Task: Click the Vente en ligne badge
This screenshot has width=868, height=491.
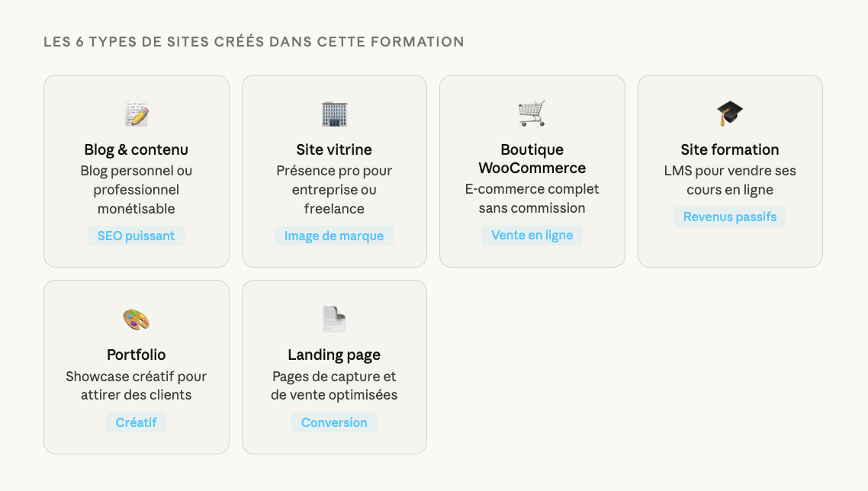Action: click(x=532, y=236)
